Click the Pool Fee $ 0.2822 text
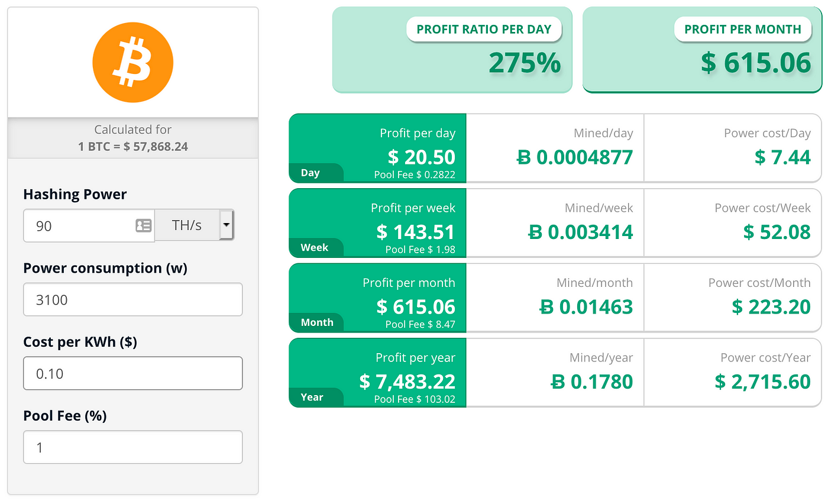This screenshot has height=504, width=828. [x=415, y=175]
